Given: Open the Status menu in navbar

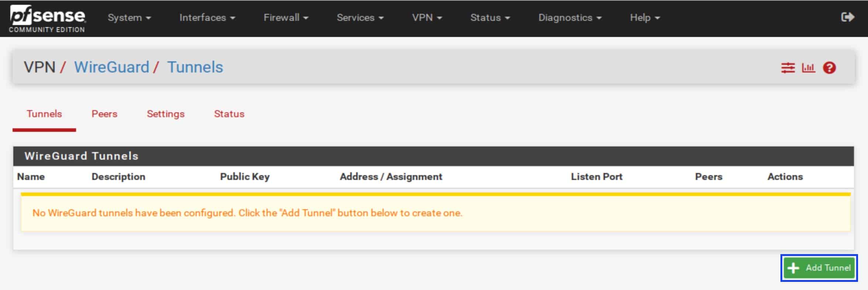Looking at the screenshot, I should [490, 17].
